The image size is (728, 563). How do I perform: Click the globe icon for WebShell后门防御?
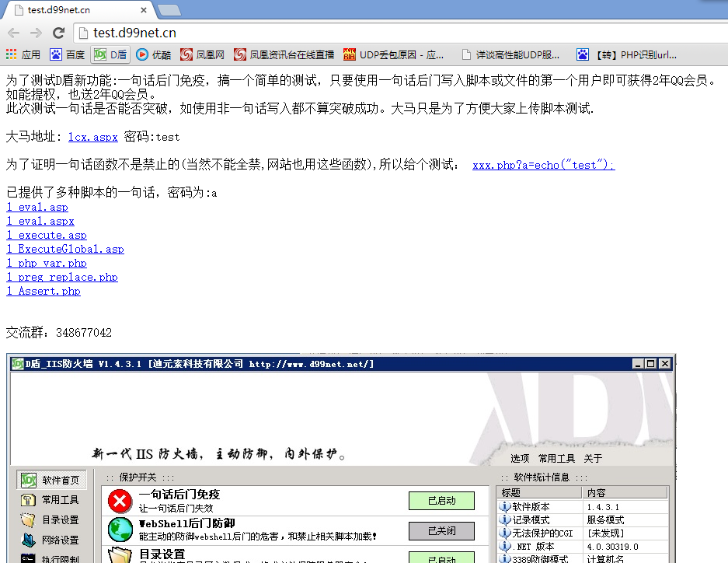tap(120, 530)
